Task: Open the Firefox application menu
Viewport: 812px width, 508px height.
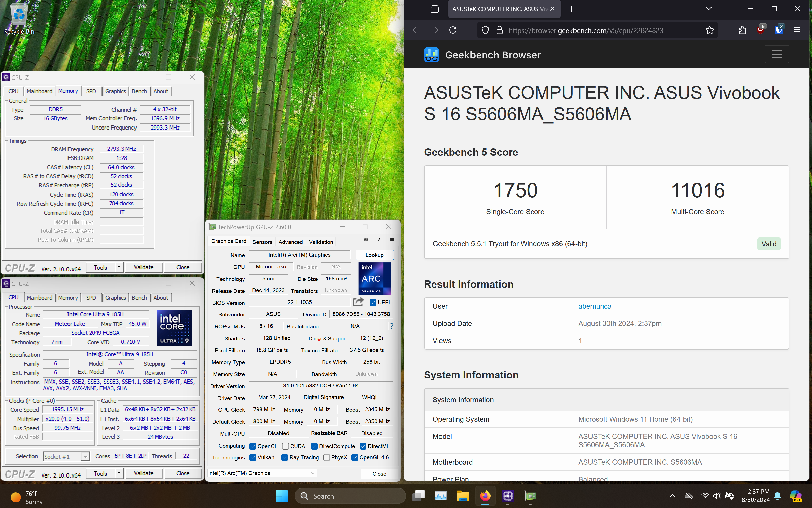Action: pyautogui.click(x=797, y=30)
